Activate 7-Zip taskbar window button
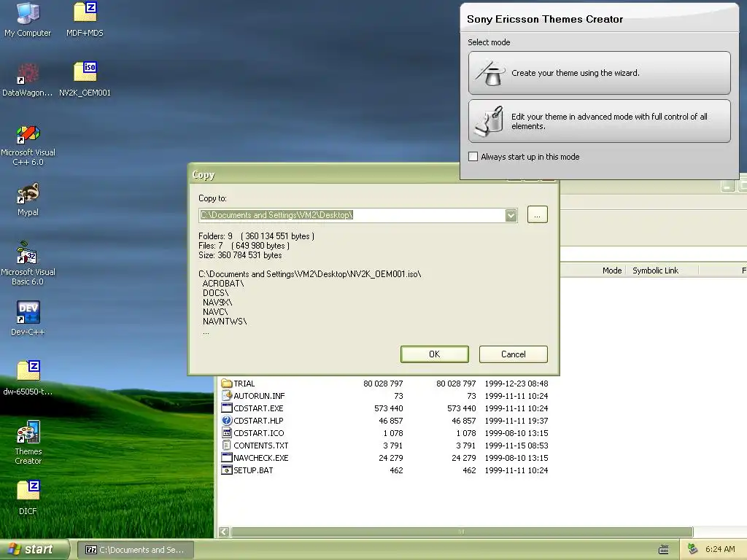747x560 pixels. tap(136, 550)
